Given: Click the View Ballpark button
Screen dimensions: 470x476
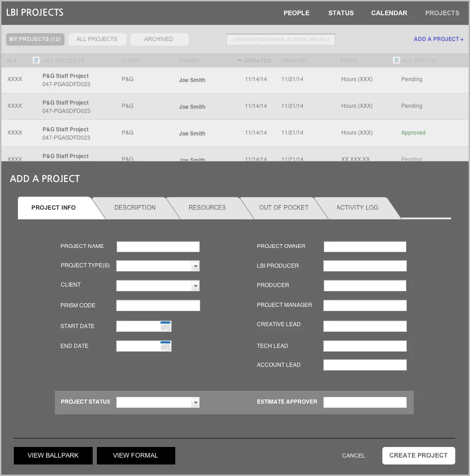Looking at the screenshot, I should 53,455.
